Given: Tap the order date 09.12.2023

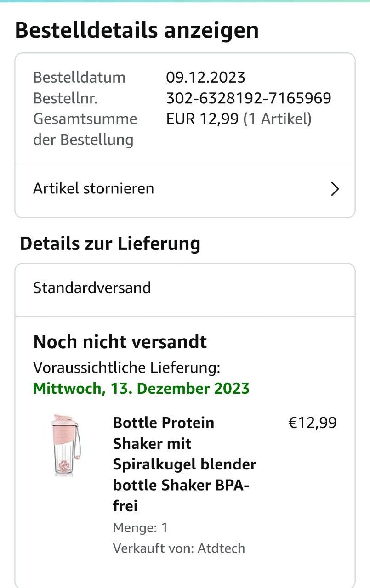Looking at the screenshot, I should coord(205,77).
